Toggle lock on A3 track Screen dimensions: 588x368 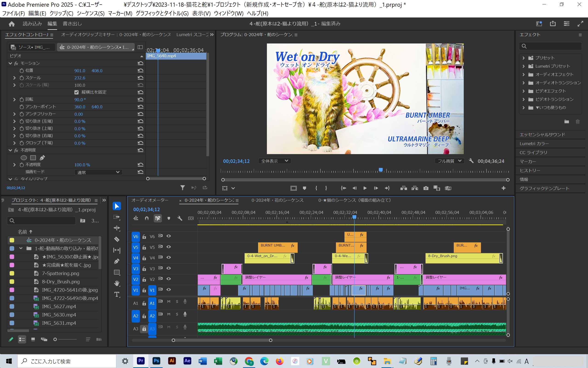pyautogui.click(x=144, y=329)
